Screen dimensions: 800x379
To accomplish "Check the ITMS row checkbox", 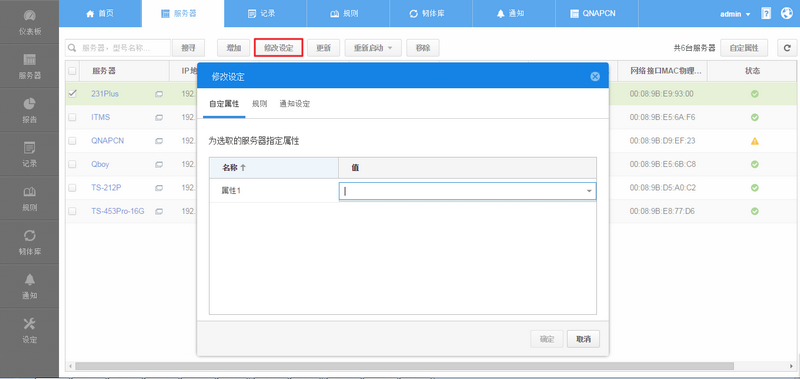I will (x=72, y=117).
